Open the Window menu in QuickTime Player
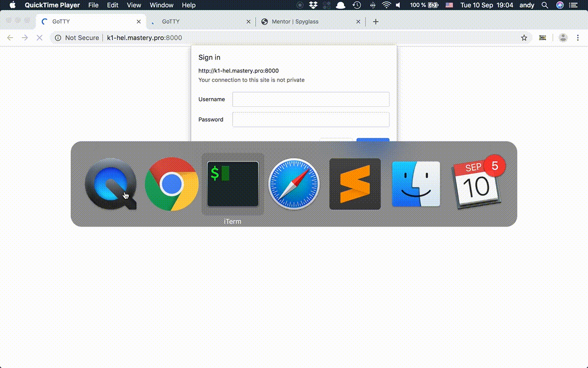588x368 pixels. (161, 5)
